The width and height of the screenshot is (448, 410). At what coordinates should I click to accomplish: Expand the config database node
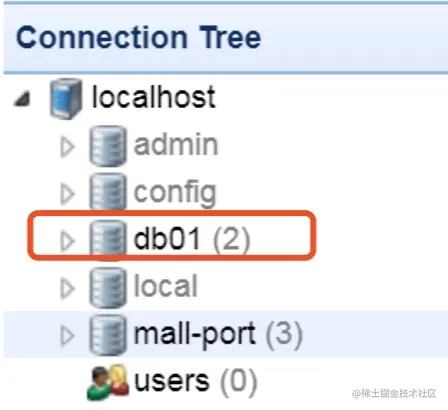[67, 194]
